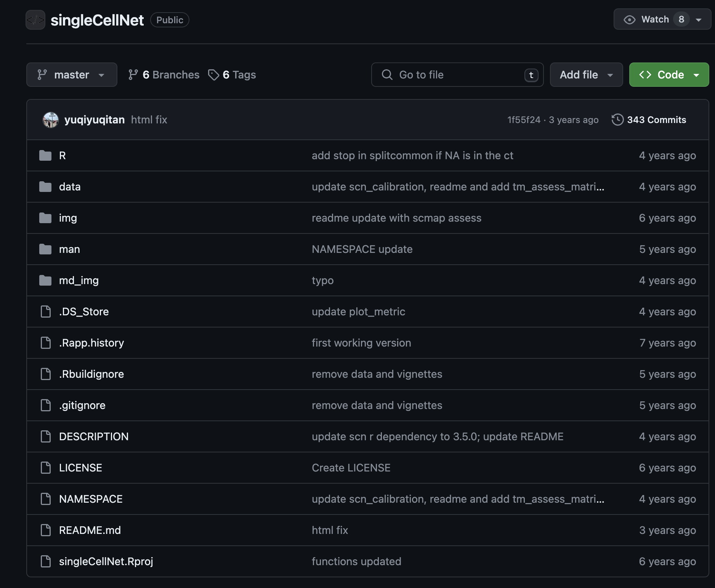The image size is (715, 588).
Task: Click the NAMESPACE file icon
Action: click(x=46, y=499)
